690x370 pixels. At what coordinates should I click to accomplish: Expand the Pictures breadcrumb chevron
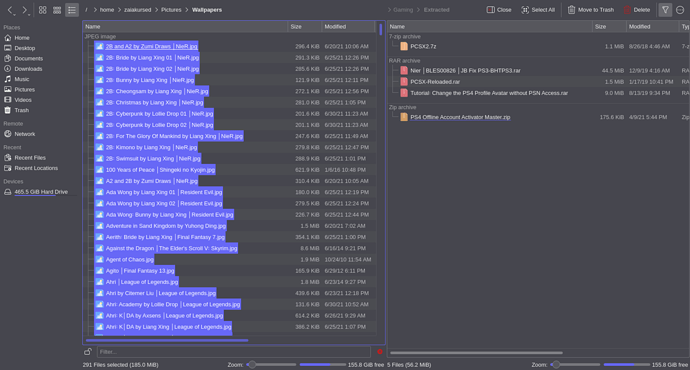187,10
